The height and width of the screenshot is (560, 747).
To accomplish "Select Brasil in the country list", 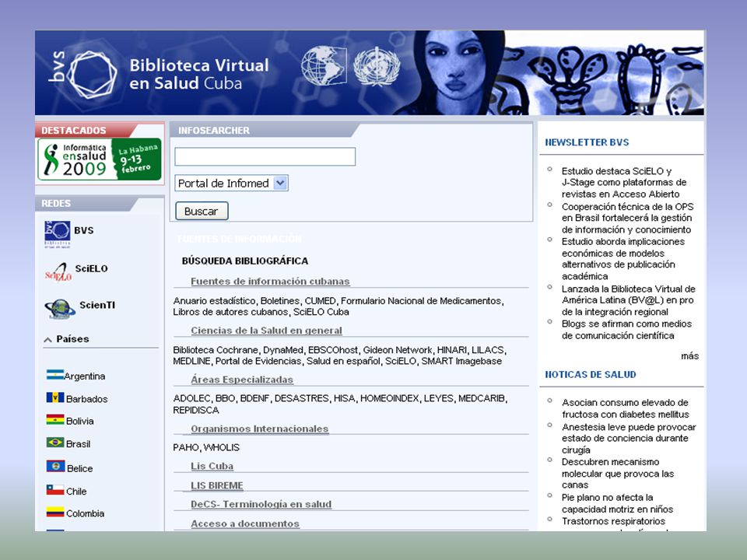I will 78,444.
